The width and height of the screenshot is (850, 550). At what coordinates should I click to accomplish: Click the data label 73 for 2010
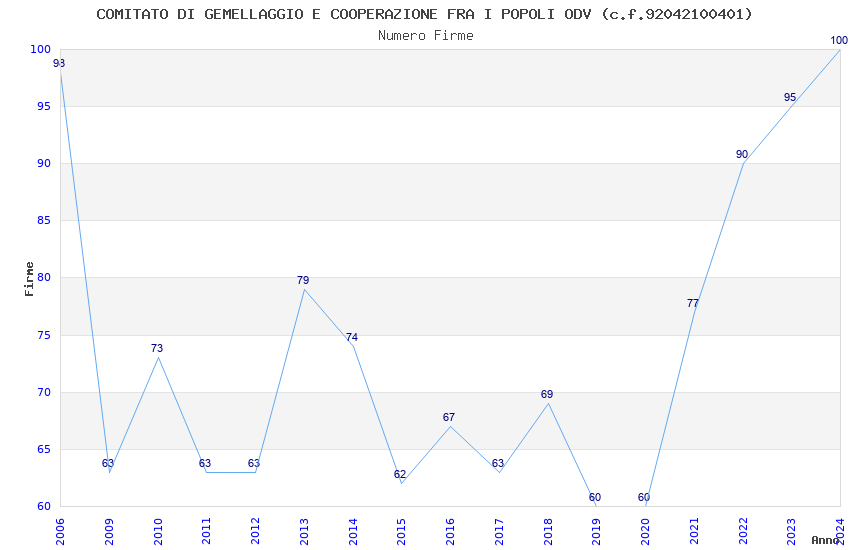(x=157, y=348)
